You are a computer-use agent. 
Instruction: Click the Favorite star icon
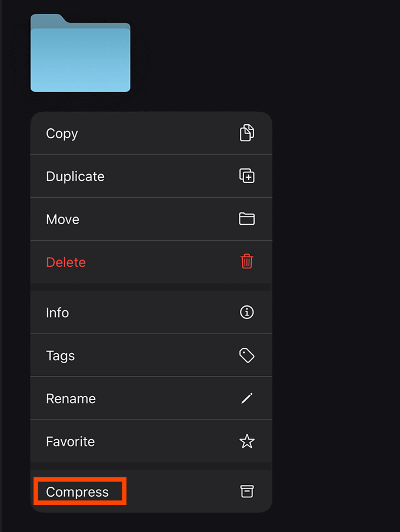(247, 441)
